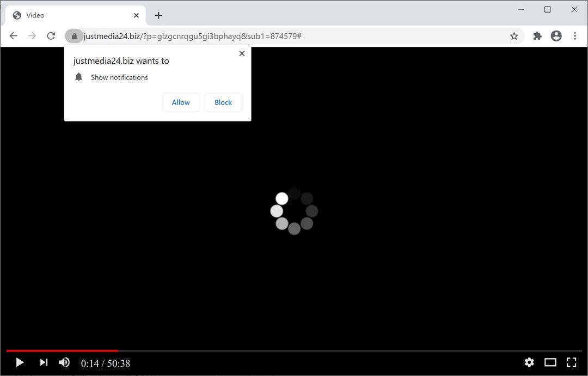The width and height of the screenshot is (588, 376).
Task: Allow notifications from justmedia24.biz
Action: [x=181, y=102]
